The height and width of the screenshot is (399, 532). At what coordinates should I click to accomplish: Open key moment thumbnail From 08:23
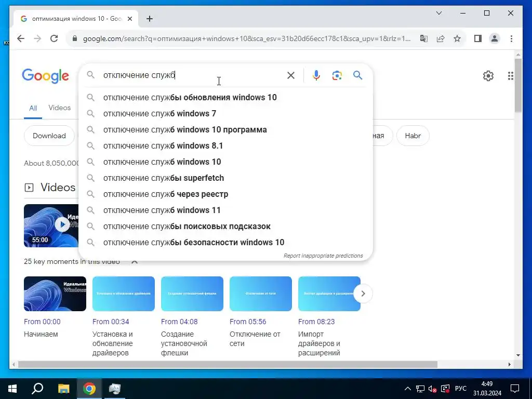[x=329, y=294]
